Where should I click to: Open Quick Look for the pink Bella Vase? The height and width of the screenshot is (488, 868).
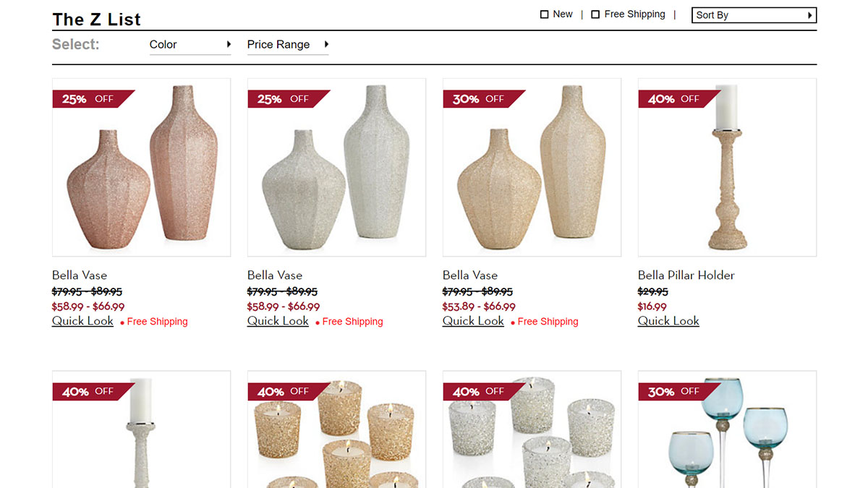pos(82,321)
